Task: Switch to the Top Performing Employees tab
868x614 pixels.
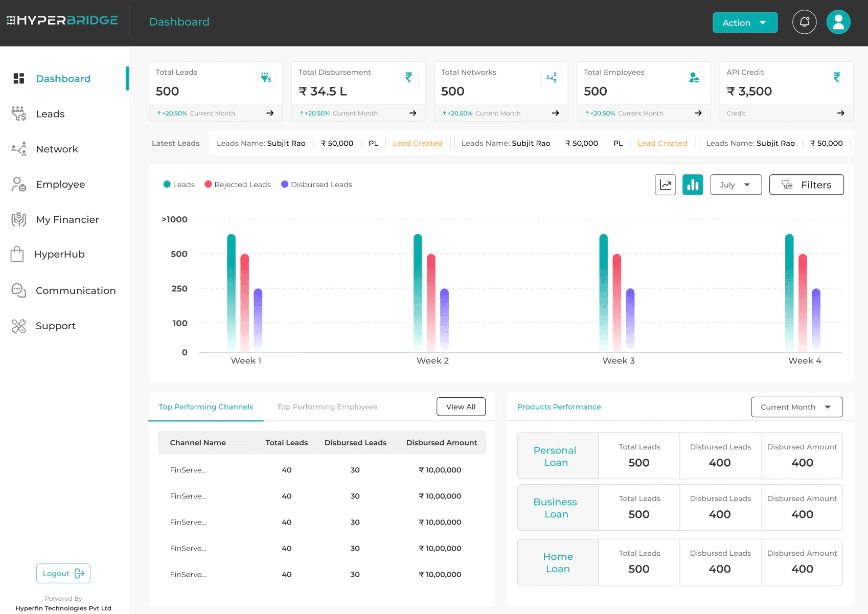Action: [327, 406]
